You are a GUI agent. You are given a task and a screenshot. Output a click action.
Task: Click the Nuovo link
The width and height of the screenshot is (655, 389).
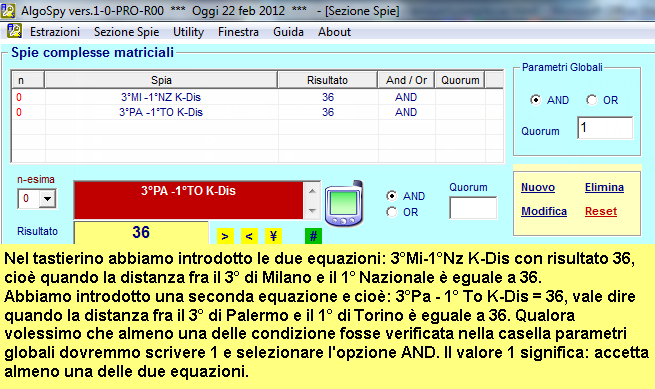click(538, 187)
